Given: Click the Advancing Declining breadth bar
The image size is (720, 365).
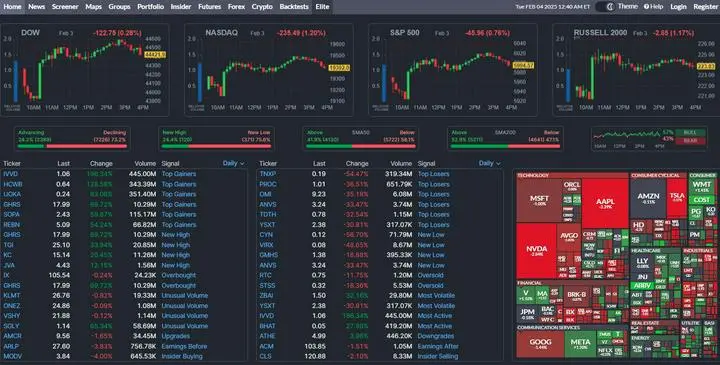Looking at the screenshot, I should point(72,139).
